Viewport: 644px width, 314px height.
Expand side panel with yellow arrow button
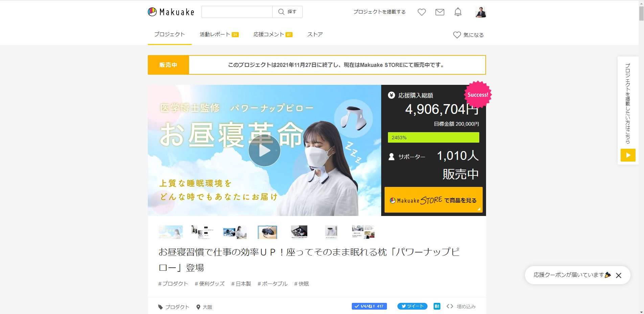628,155
